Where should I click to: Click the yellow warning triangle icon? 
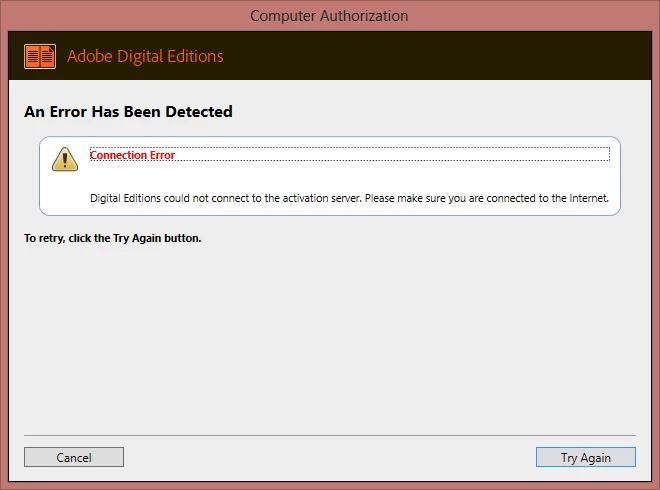(65, 159)
